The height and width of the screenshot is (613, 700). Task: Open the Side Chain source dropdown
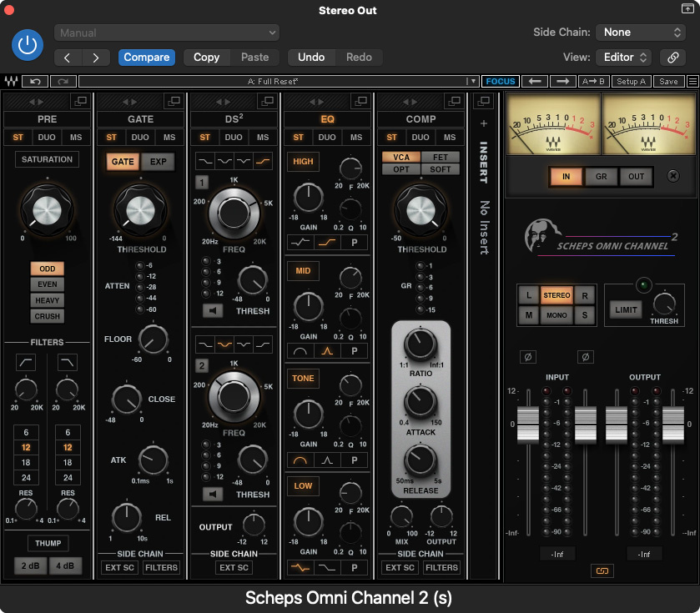coord(641,33)
